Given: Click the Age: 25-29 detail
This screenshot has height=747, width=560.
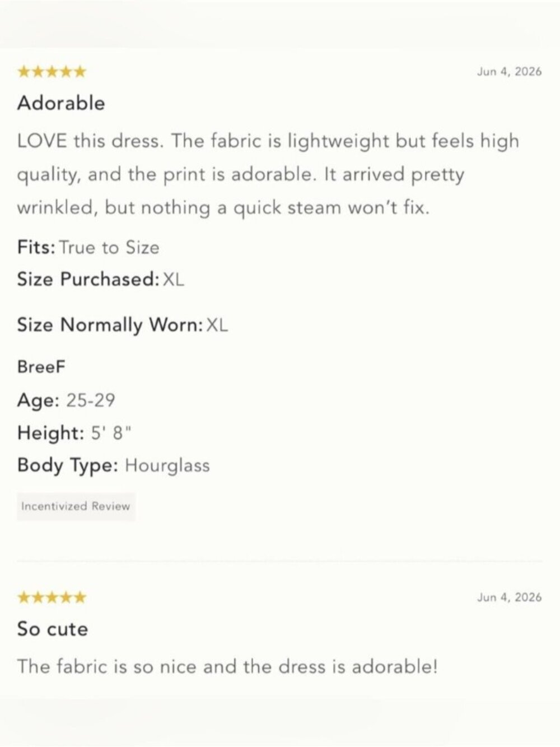Looking at the screenshot, I should pyautogui.click(x=67, y=400).
